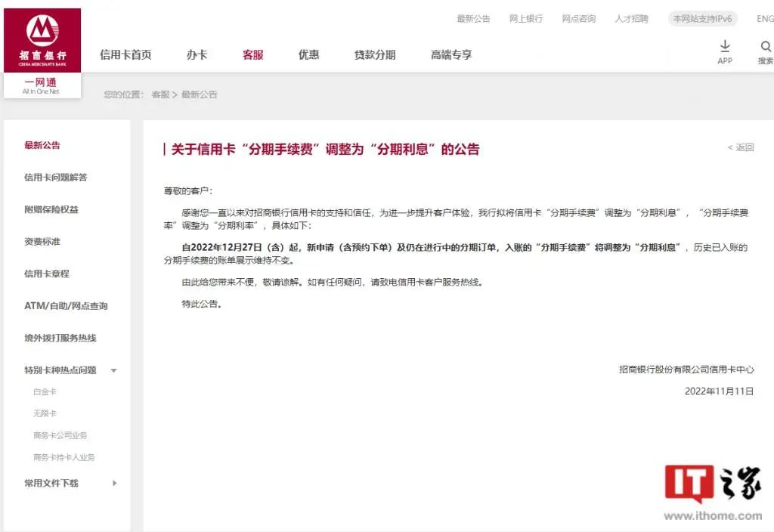Click the 返回 back link

[x=741, y=147]
